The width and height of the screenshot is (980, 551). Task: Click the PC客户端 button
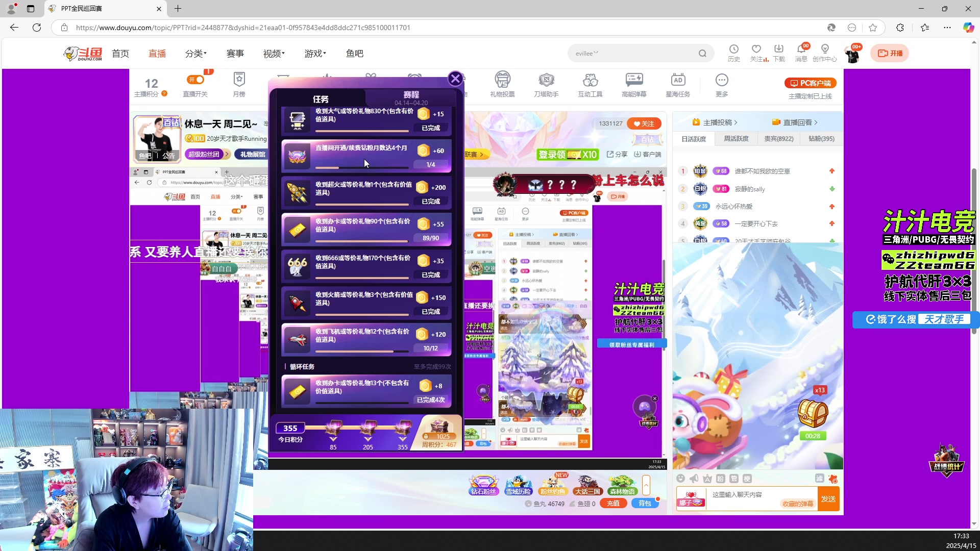pyautogui.click(x=810, y=83)
